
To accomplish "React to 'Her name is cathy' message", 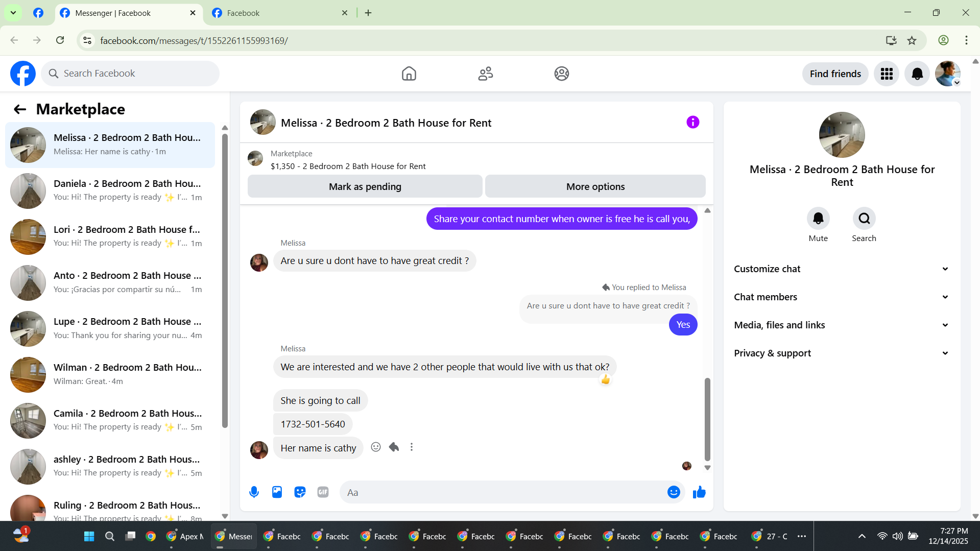I will coord(376,447).
